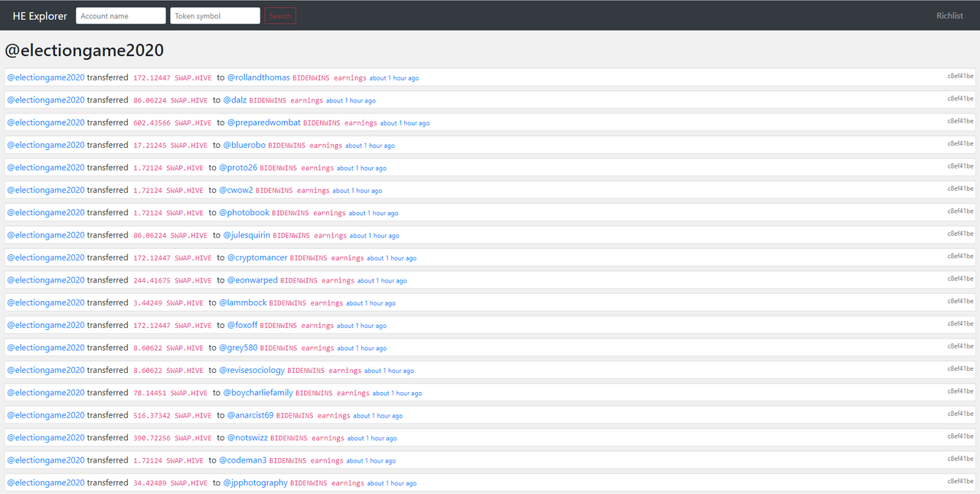Select 'BIDENWINS earnings' memo in the @lammbock row
Screen dimensions: 980x494
coord(306,303)
